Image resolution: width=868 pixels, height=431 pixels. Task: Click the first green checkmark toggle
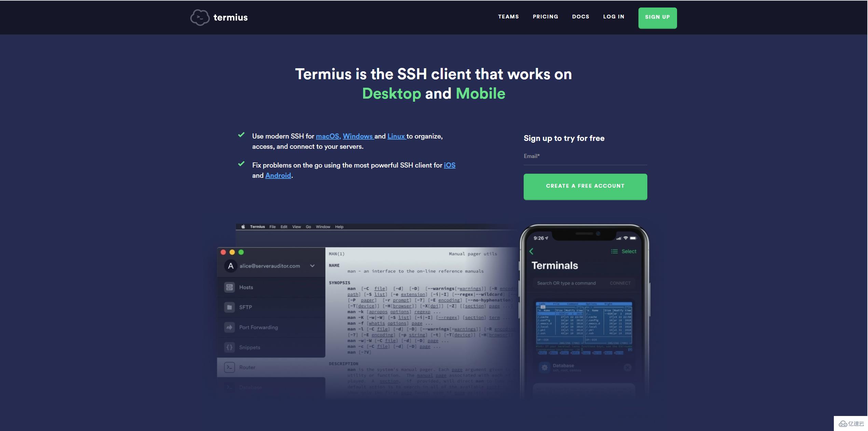[x=242, y=135]
